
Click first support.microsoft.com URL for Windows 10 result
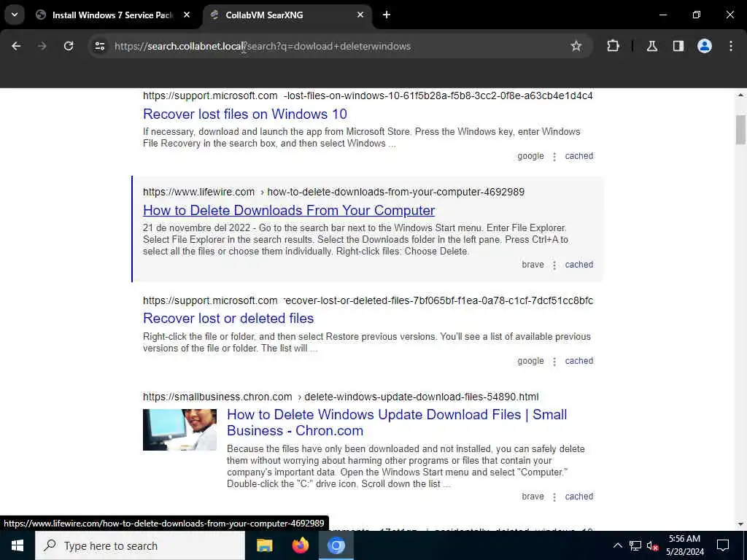tap(368, 96)
